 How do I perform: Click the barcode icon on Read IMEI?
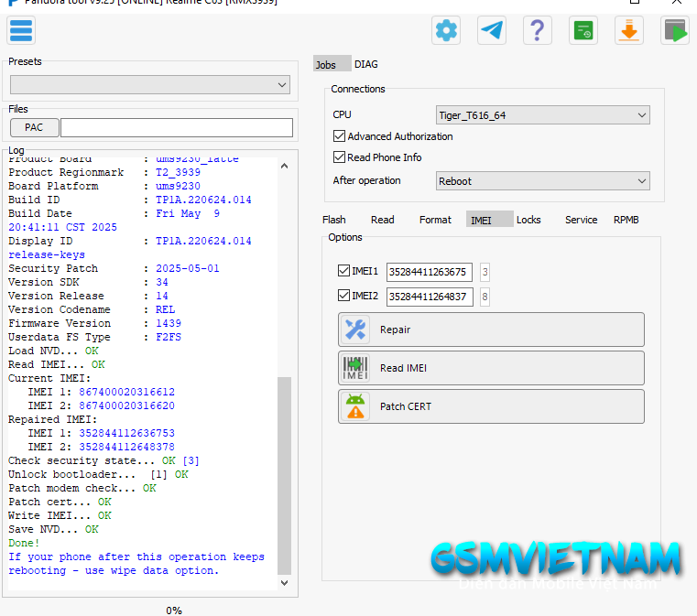coord(355,368)
